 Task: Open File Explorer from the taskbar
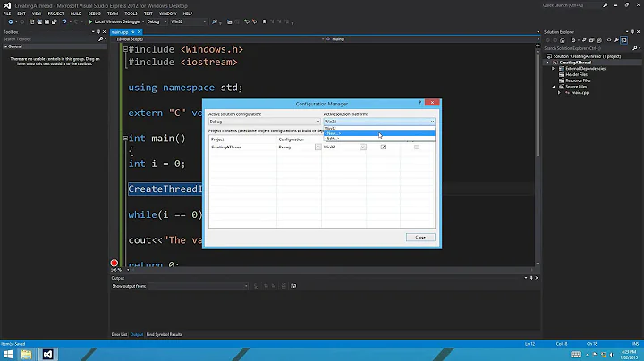(x=26, y=354)
